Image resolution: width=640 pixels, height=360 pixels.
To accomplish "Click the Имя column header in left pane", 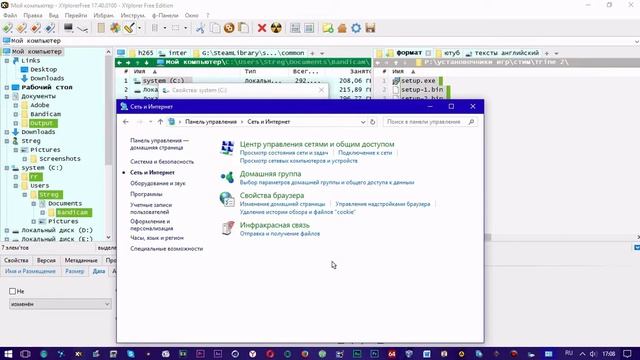I will click(x=140, y=71).
